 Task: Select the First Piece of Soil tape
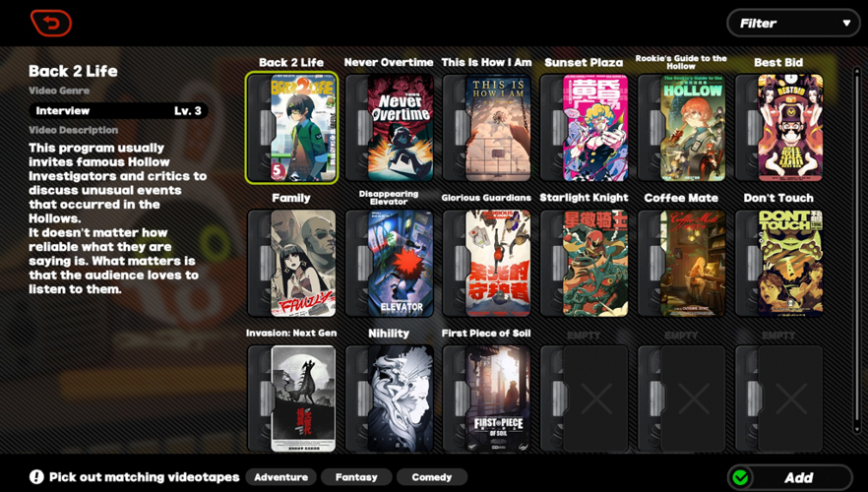pos(487,399)
